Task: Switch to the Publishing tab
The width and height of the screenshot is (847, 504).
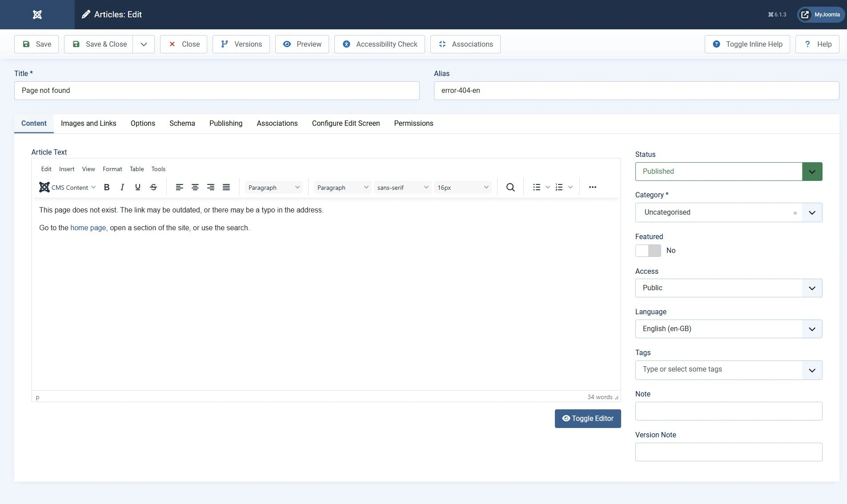Action: 226,124
